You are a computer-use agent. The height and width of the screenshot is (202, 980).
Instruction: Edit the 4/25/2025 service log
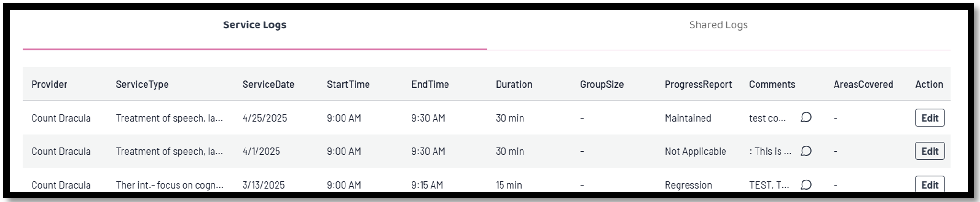pyautogui.click(x=930, y=118)
